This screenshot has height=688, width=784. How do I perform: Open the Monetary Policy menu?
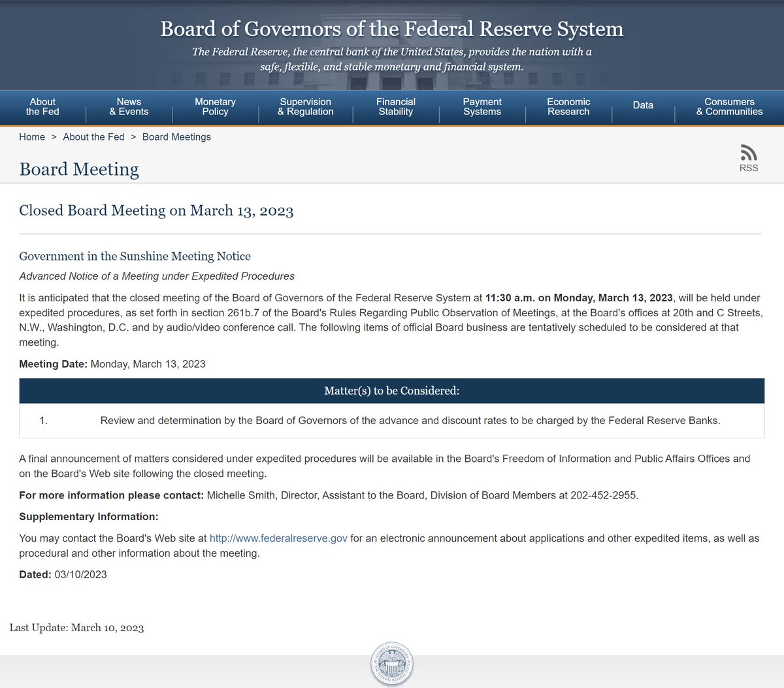click(x=215, y=106)
